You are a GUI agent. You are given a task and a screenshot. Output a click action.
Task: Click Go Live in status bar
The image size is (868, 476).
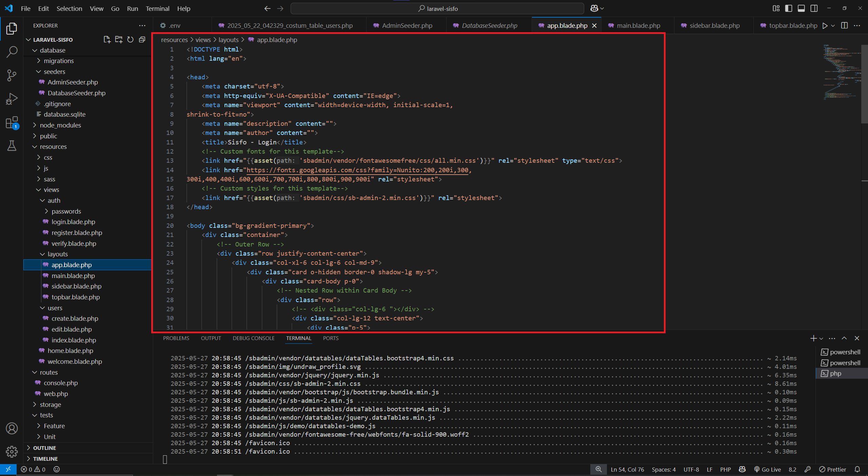click(768, 470)
